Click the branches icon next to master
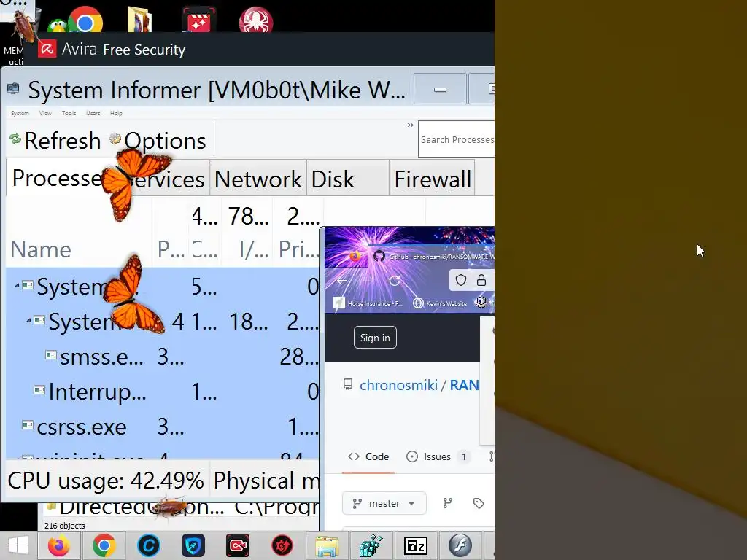747x560 pixels. pyautogui.click(x=447, y=503)
